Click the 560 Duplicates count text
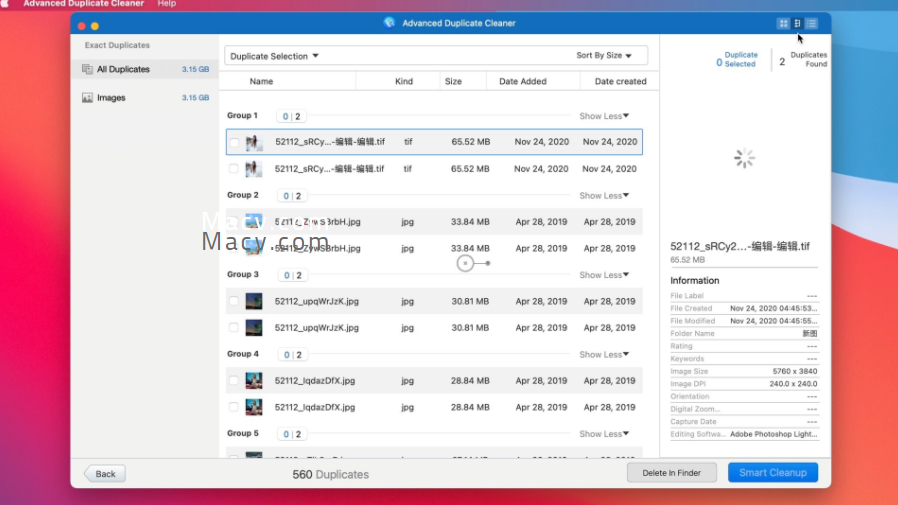This screenshot has height=505, width=898. [x=330, y=475]
